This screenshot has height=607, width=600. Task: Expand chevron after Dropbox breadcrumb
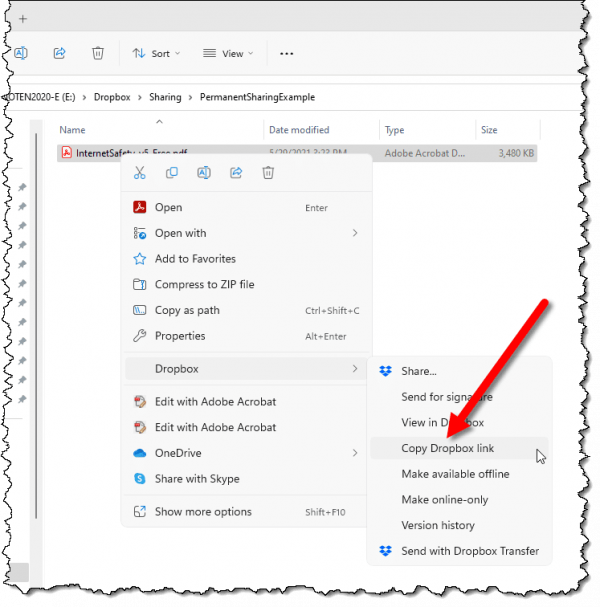pos(140,98)
